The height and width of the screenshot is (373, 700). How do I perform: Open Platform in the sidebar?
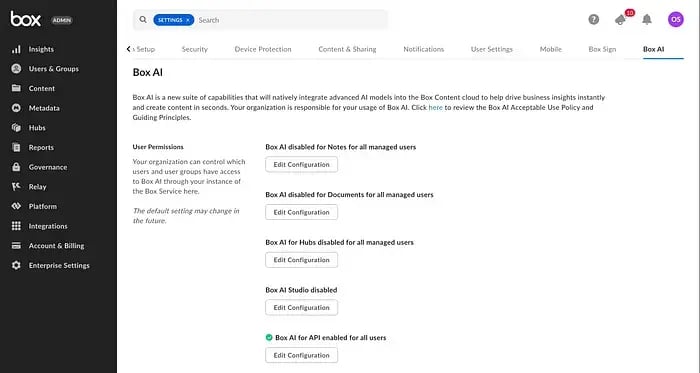(42, 206)
